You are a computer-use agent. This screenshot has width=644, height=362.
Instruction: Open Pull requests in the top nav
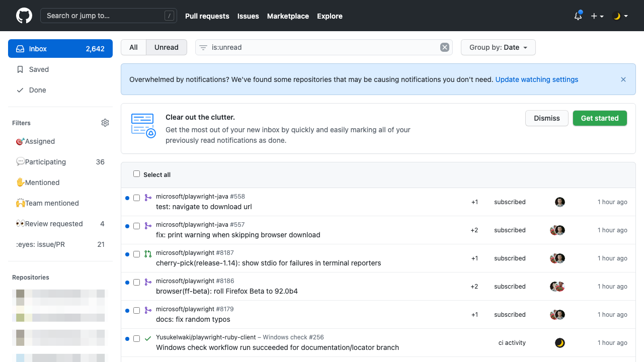(207, 16)
